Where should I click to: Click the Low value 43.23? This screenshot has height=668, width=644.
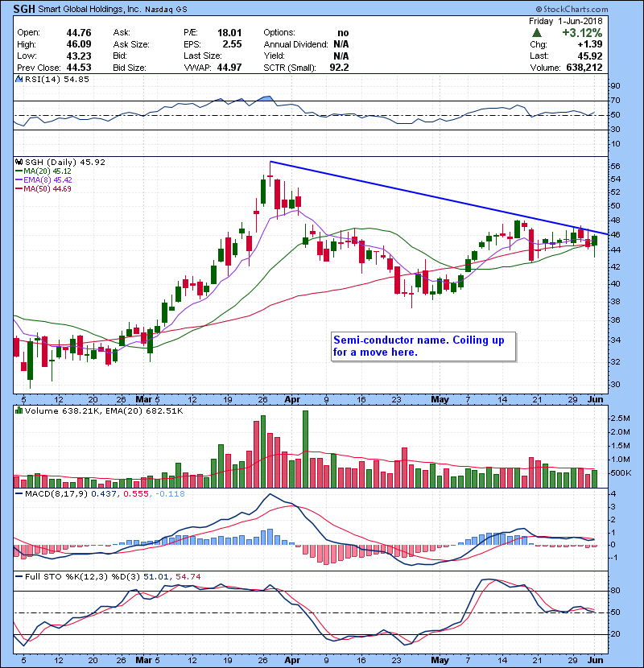tap(79, 56)
